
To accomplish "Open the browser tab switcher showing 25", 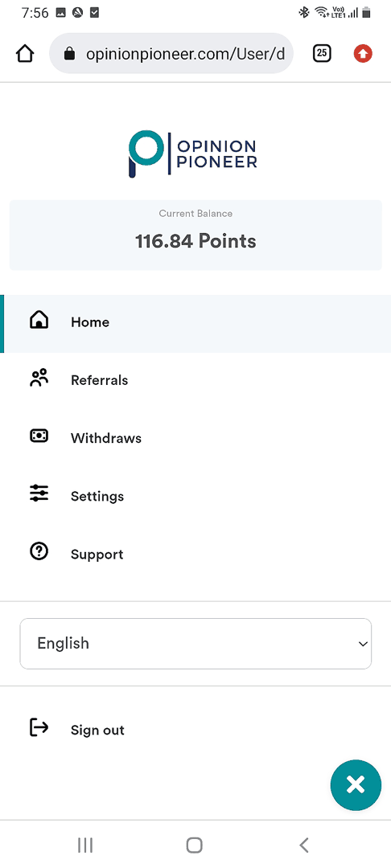I will (322, 54).
